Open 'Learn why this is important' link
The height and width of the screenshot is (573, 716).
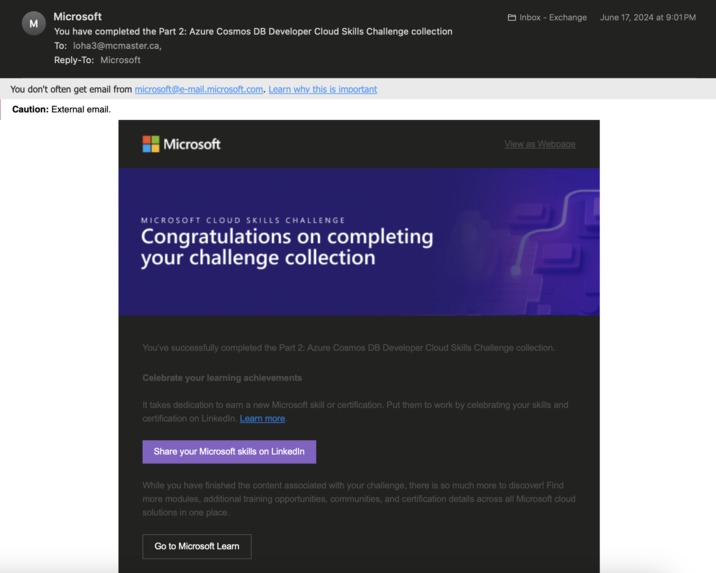tap(323, 89)
